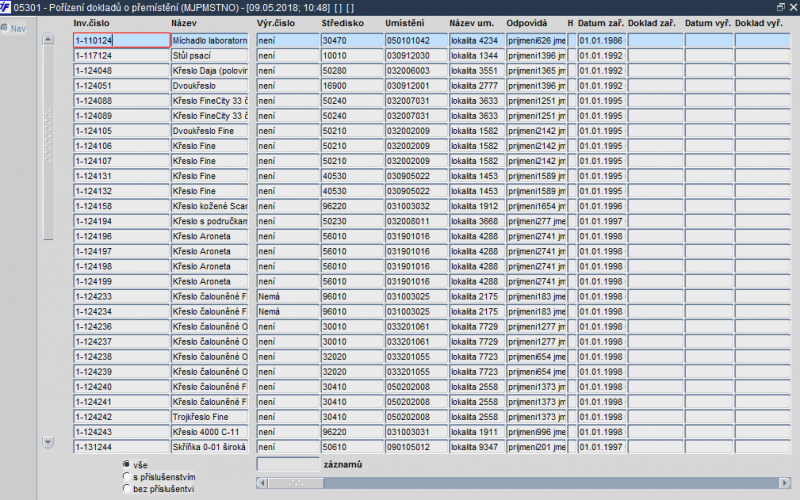800x500 pixels.
Task: Click name cell 'Míchadlo laboratorn'
Action: click(210, 40)
